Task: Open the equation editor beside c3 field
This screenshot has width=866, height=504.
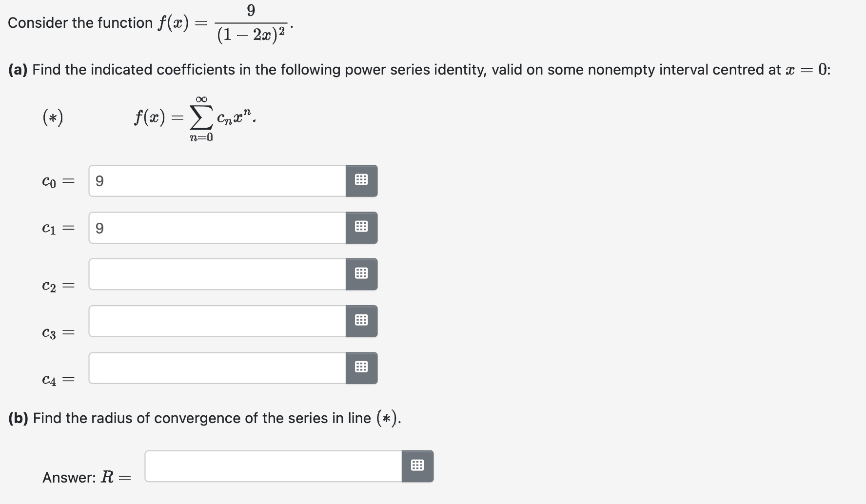Action: click(x=361, y=321)
